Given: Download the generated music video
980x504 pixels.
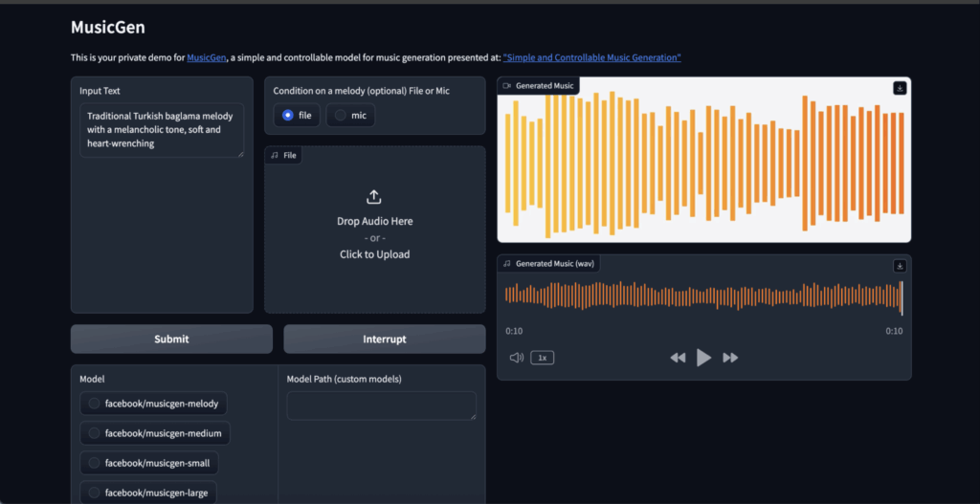Looking at the screenshot, I should 900,88.
